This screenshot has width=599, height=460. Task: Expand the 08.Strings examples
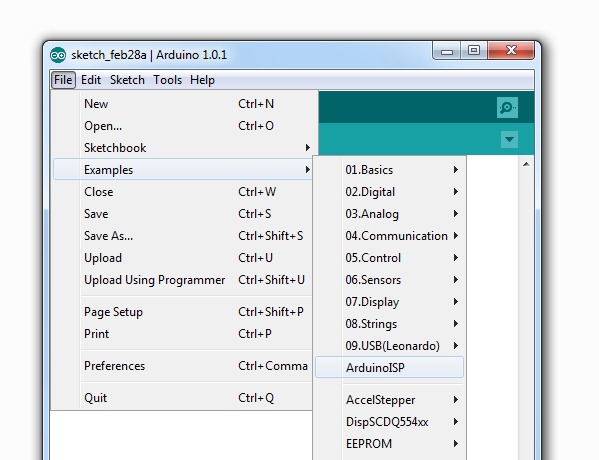(389, 324)
